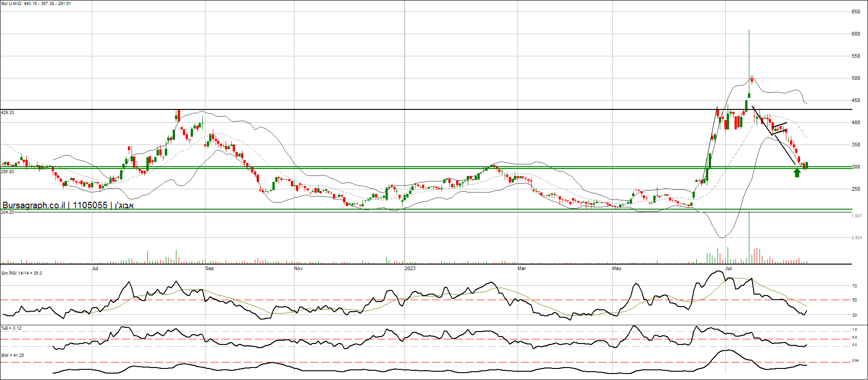868x380 pixels.
Task: Click the May marker on time axis
Action: (x=616, y=268)
